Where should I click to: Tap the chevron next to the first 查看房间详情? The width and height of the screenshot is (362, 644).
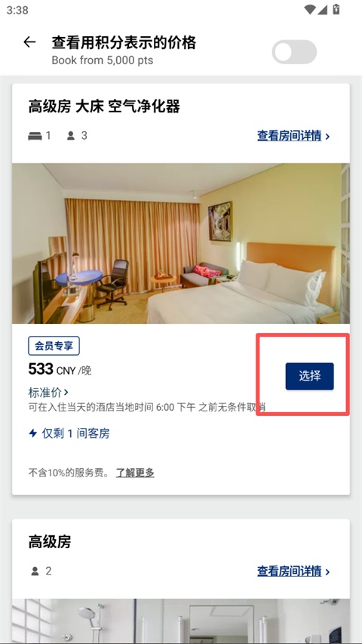(327, 137)
